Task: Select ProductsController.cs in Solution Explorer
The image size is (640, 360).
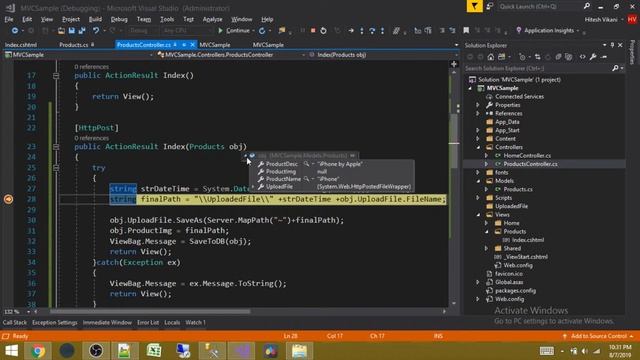Action: 530,164
